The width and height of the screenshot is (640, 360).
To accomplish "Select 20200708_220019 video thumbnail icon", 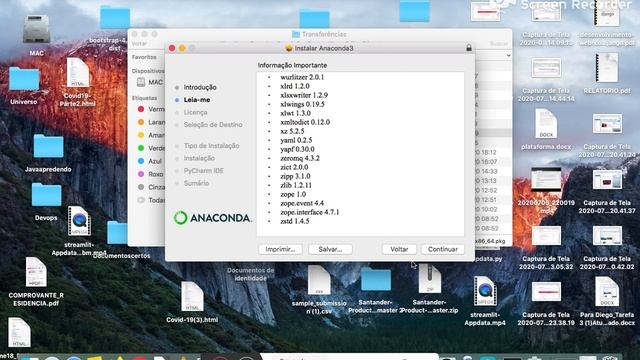I will coord(546,180).
